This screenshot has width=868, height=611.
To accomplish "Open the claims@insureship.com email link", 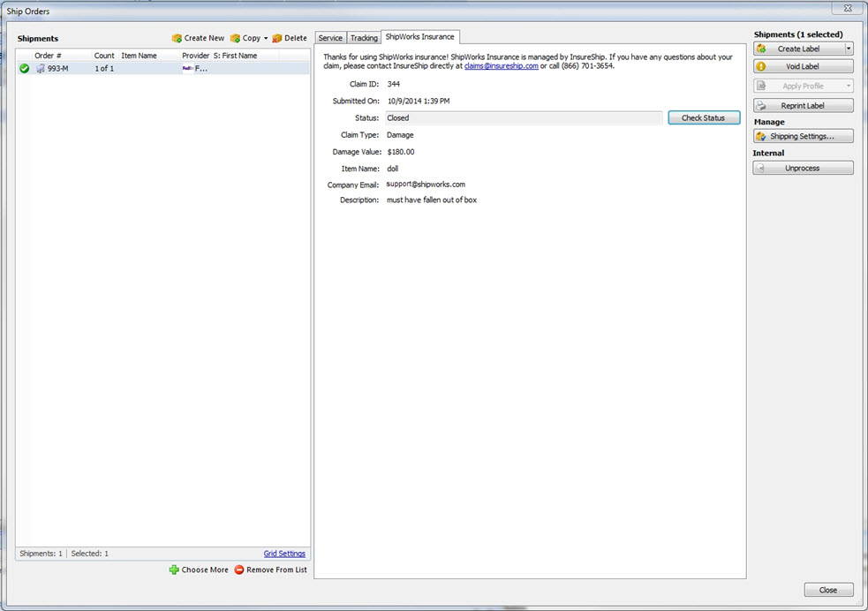I will point(501,66).
